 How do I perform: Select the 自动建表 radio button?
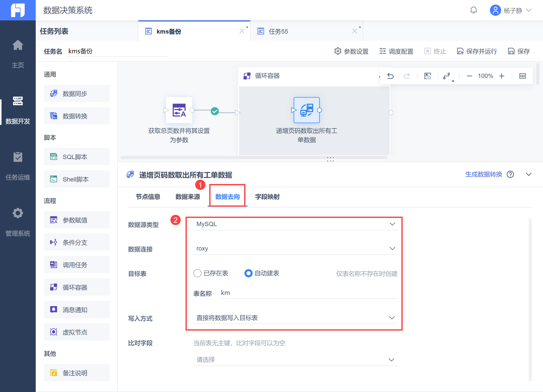248,273
